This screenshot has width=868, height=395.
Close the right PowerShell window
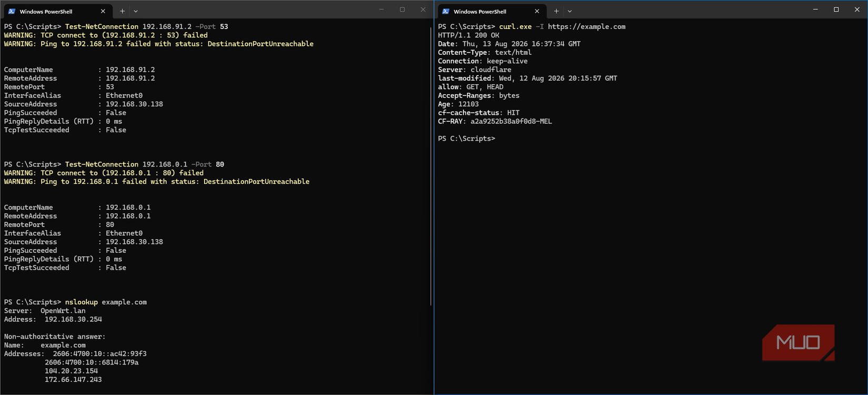point(857,9)
